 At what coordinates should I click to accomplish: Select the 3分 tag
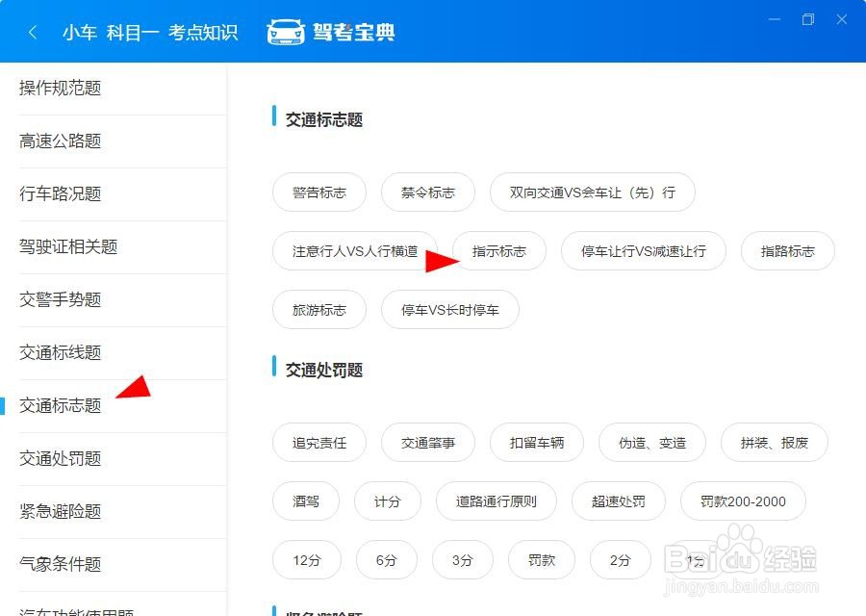point(462,560)
